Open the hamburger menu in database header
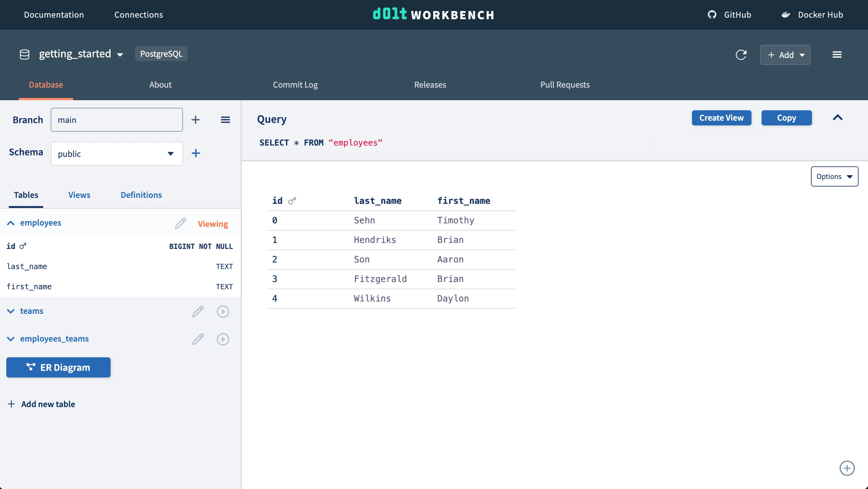The width and height of the screenshot is (868, 489). point(837,55)
